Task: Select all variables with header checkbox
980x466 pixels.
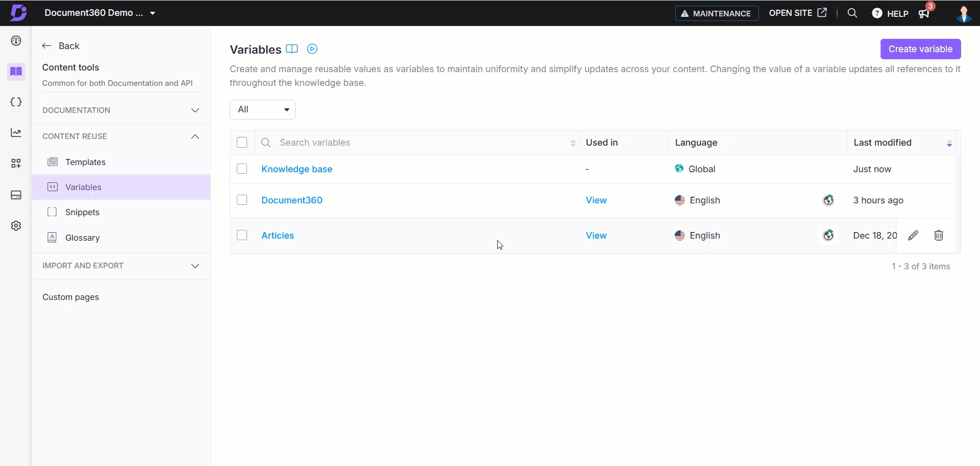Action: (x=242, y=143)
